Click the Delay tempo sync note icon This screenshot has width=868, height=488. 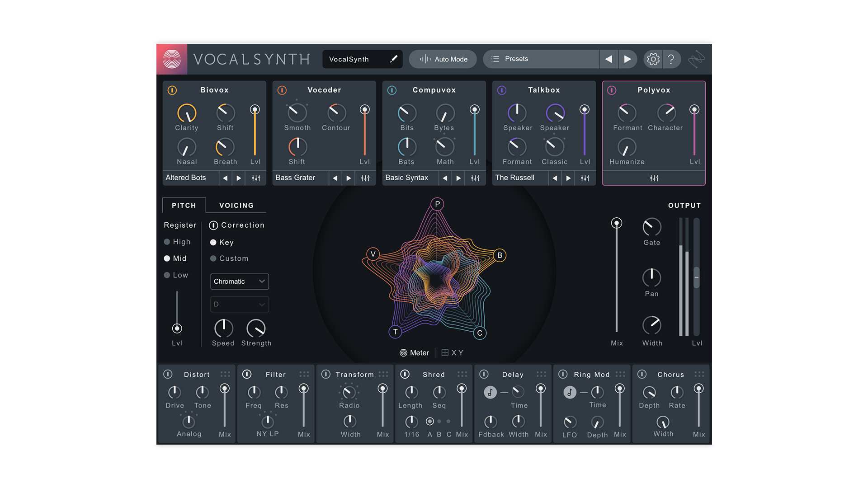pos(490,392)
